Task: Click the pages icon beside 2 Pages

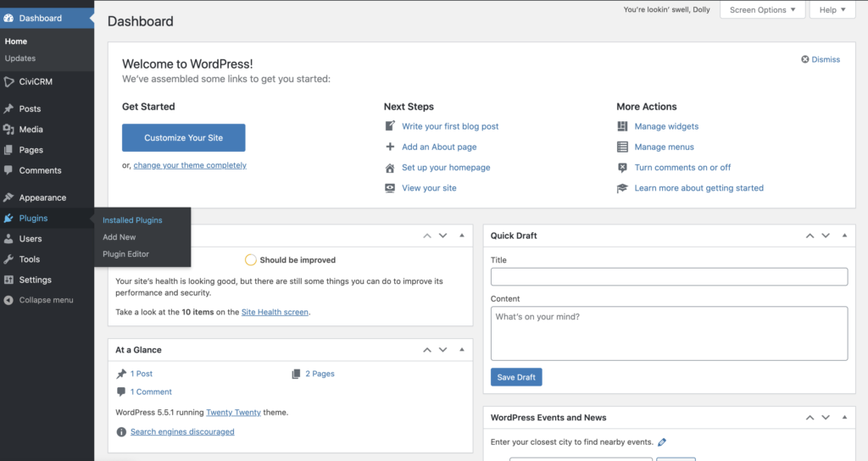Action: pyautogui.click(x=296, y=374)
